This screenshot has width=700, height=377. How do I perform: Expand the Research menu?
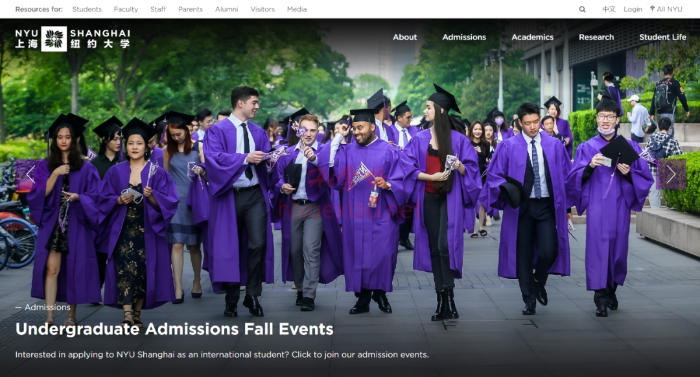coord(596,37)
